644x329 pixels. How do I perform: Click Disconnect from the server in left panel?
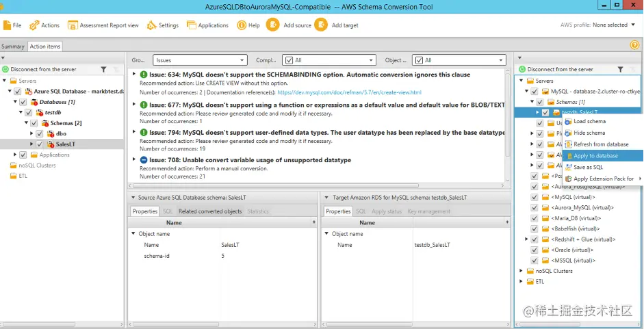pyautogui.click(x=44, y=69)
